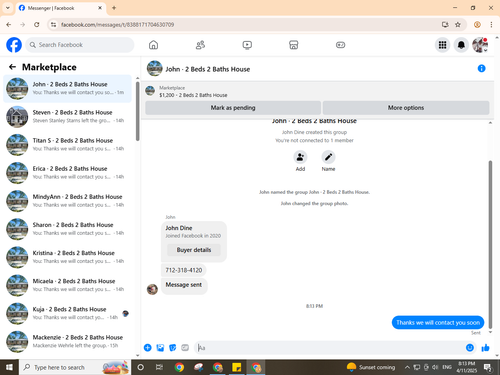Open Chrome three-dot menu
Viewport: 500px width, 375px height.
pos(491,25)
